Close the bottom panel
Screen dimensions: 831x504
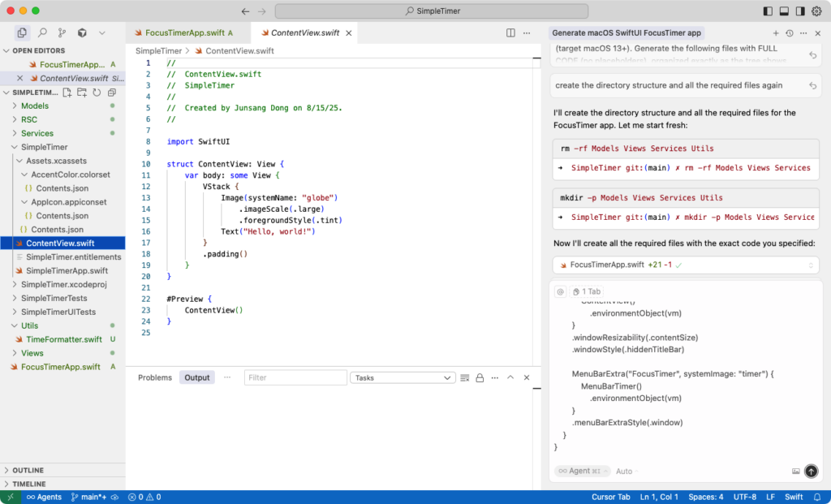pos(526,378)
